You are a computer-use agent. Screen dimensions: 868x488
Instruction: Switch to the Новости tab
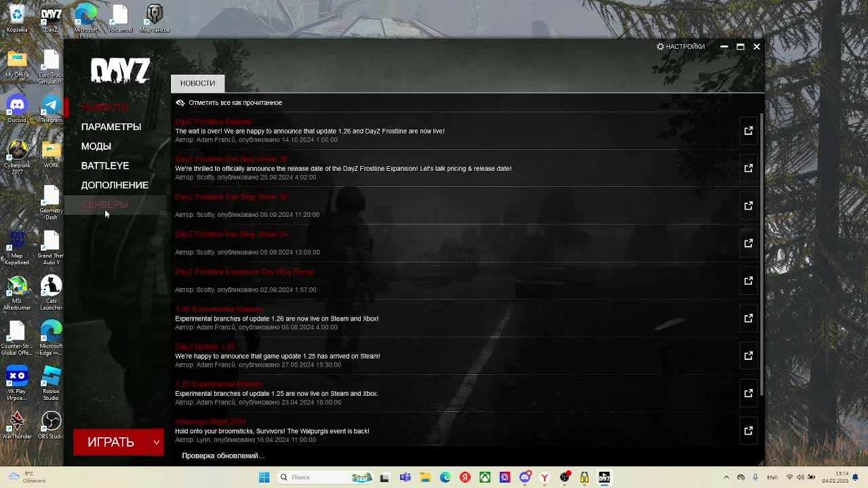197,83
